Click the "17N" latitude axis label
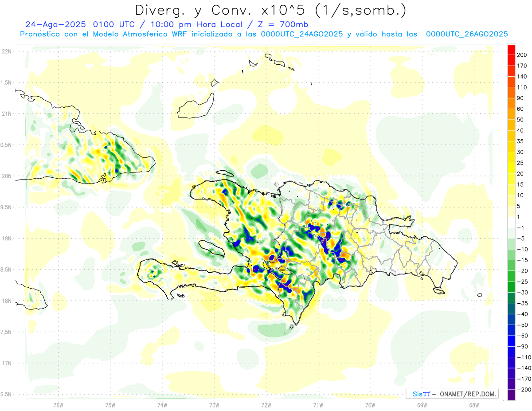 [7, 363]
